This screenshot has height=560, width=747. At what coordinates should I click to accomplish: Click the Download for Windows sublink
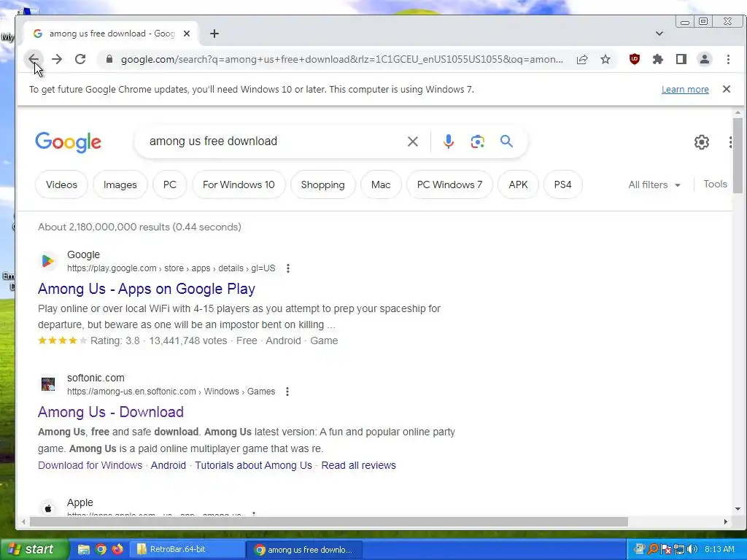(x=90, y=465)
